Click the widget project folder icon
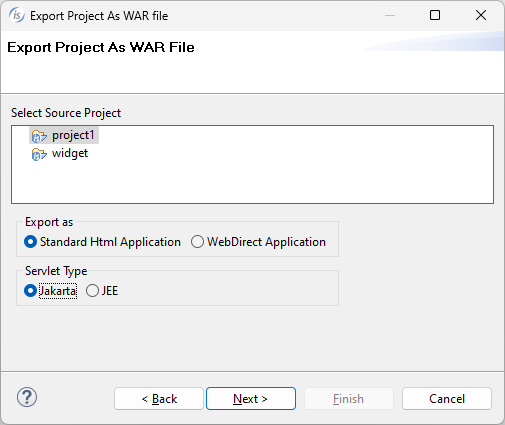The width and height of the screenshot is (505, 425). [39, 154]
